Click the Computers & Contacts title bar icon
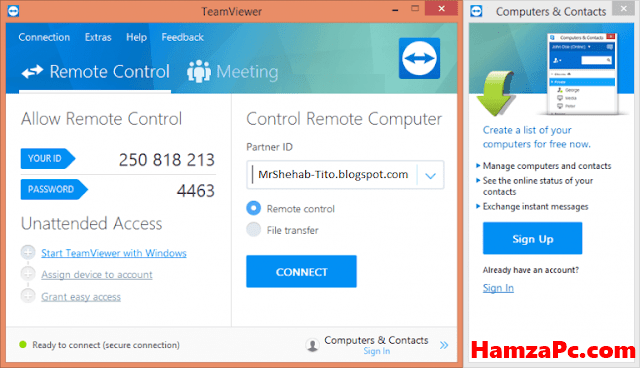 pyautogui.click(x=476, y=11)
